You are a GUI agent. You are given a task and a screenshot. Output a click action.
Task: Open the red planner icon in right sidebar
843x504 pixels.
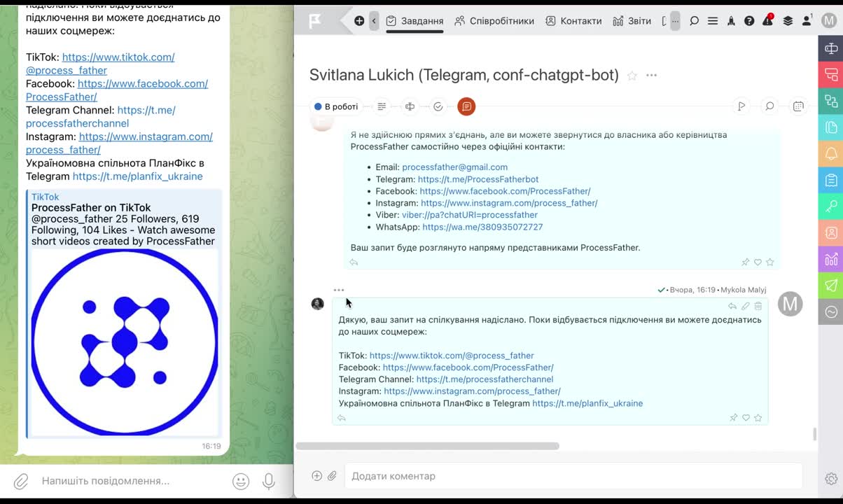click(x=831, y=75)
